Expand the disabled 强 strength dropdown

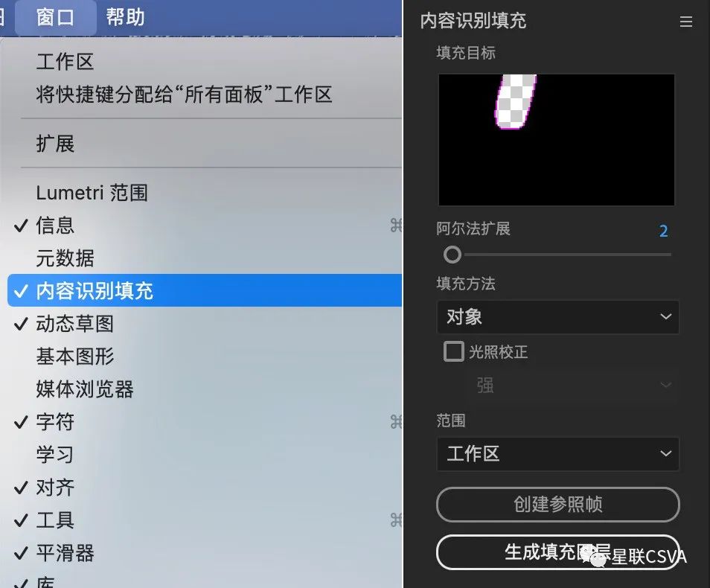click(572, 386)
